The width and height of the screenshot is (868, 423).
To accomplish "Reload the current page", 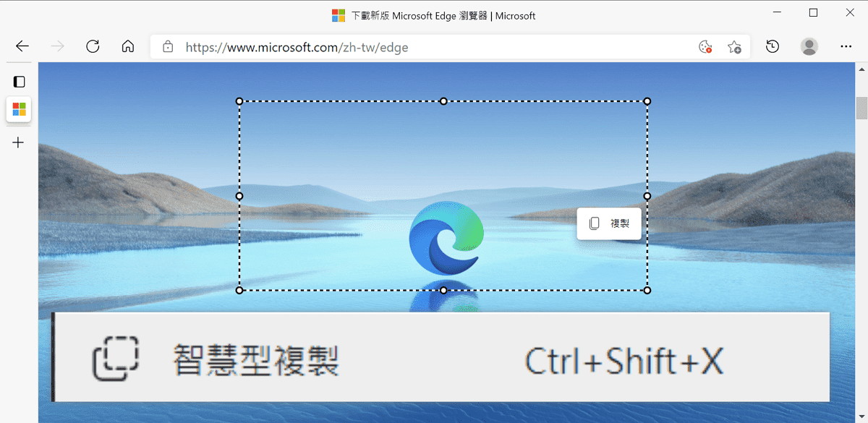I will tap(93, 46).
